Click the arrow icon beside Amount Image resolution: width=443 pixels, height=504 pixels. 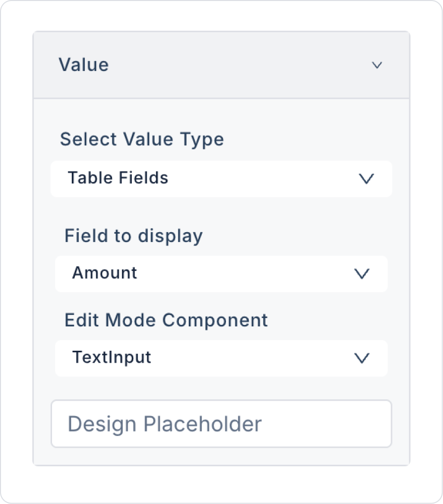(x=362, y=274)
